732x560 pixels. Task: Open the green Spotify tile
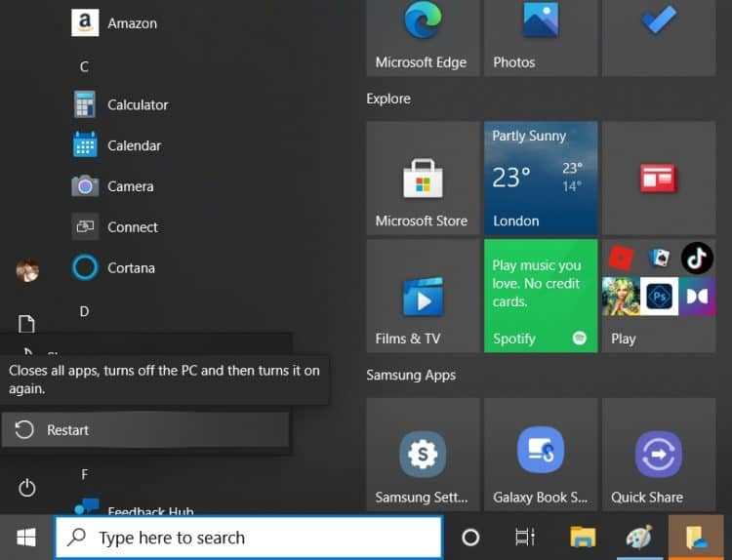541,296
